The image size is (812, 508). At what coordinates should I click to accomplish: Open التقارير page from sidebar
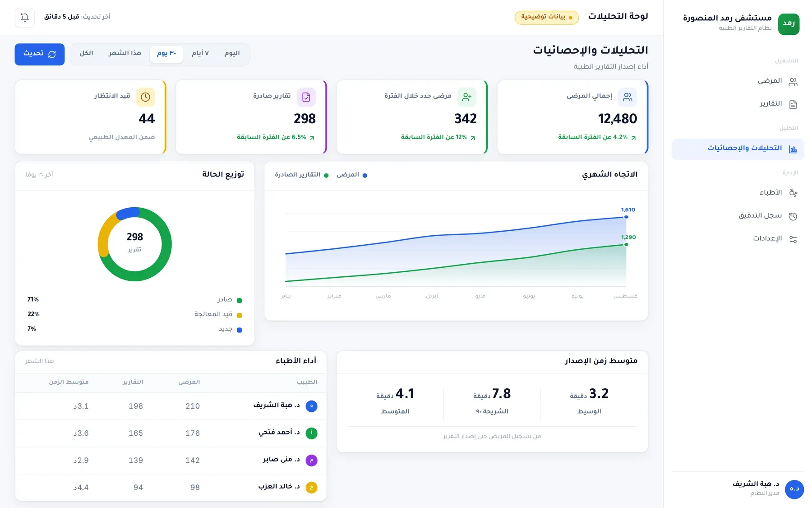(x=738, y=104)
